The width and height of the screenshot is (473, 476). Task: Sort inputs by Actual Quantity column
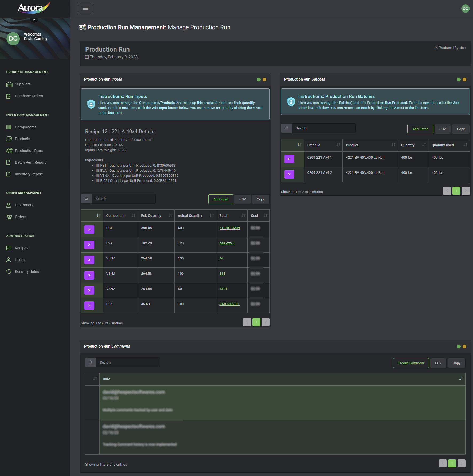(195, 216)
